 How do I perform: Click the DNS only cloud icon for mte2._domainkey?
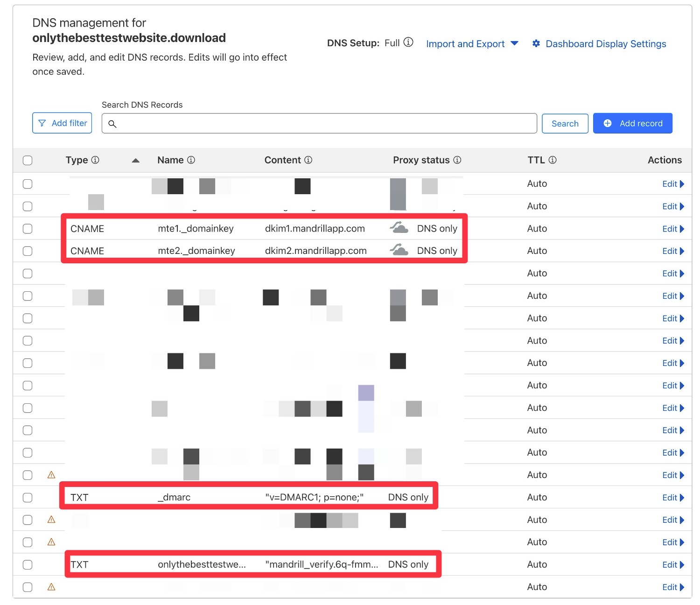click(399, 250)
